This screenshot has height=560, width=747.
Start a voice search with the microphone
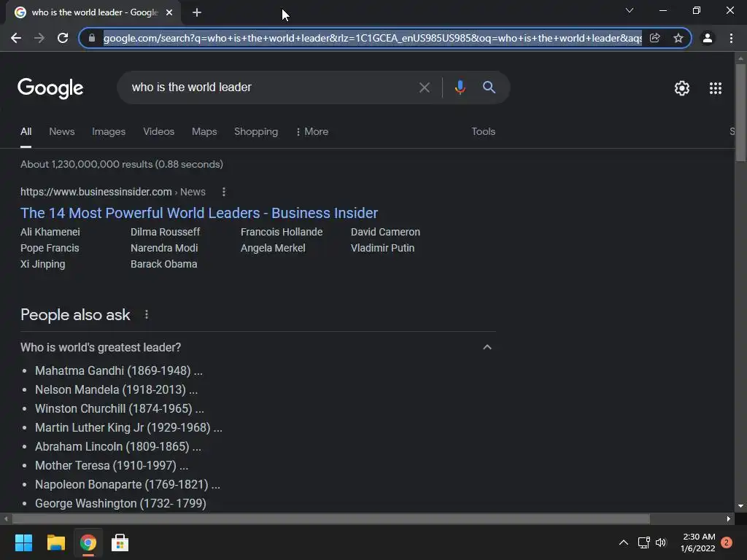pyautogui.click(x=460, y=87)
